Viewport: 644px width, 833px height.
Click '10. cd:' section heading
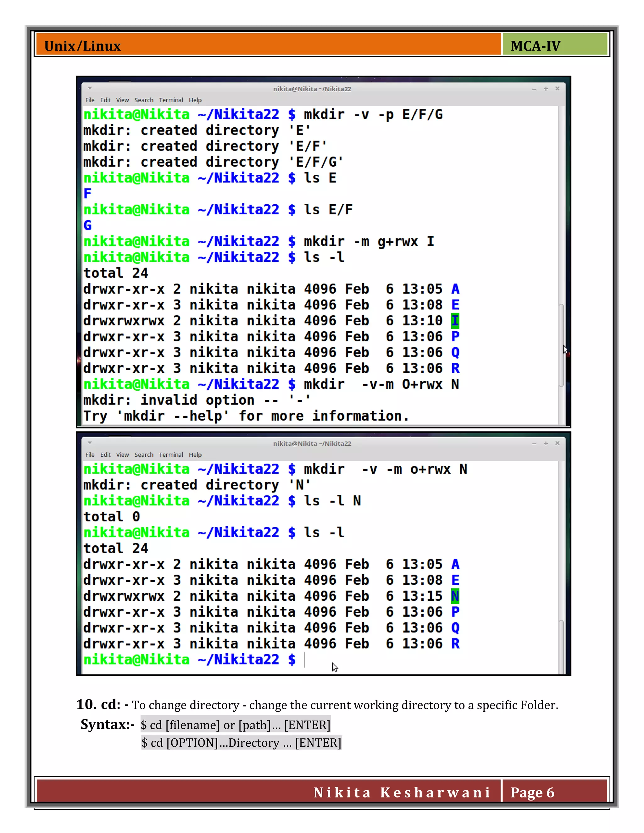pyautogui.click(x=98, y=705)
